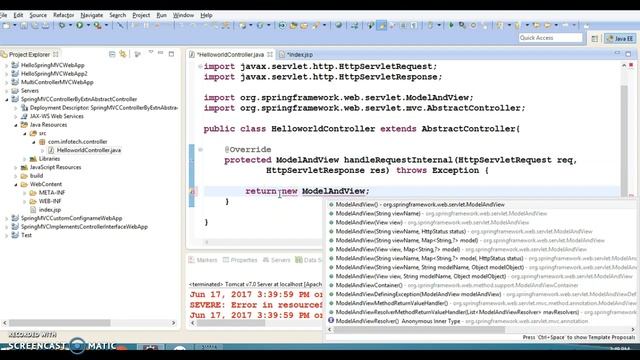Toggle the highlighted Mark Occurrences button

click(382, 25)
